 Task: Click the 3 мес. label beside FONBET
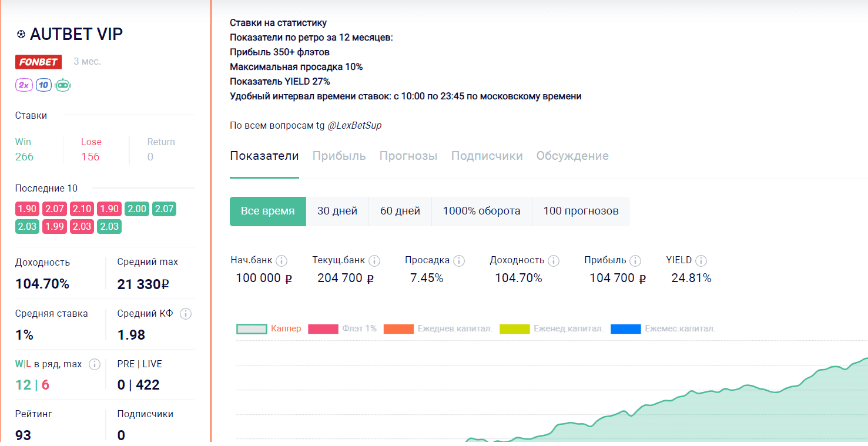[x=88, y=62]
